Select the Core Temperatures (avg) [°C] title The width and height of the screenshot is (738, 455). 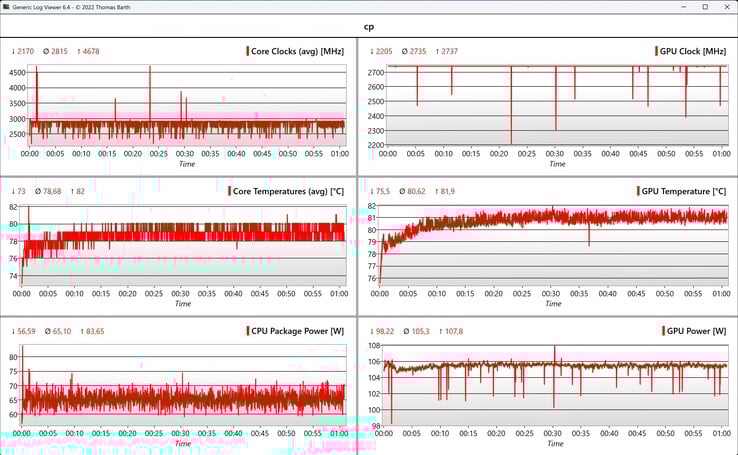click(x=290, y=191)
